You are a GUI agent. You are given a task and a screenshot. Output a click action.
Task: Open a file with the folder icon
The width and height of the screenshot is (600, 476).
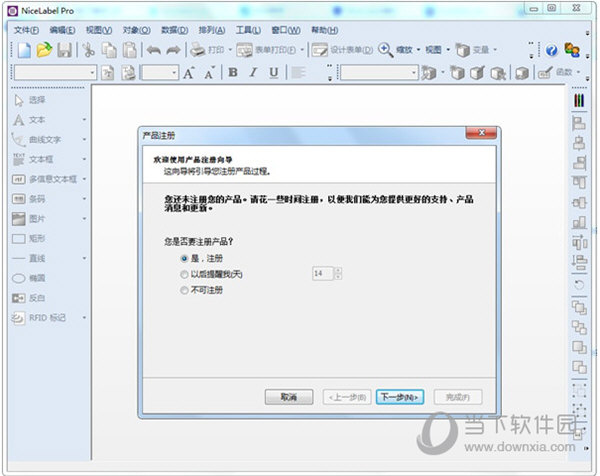pos(44,50)
